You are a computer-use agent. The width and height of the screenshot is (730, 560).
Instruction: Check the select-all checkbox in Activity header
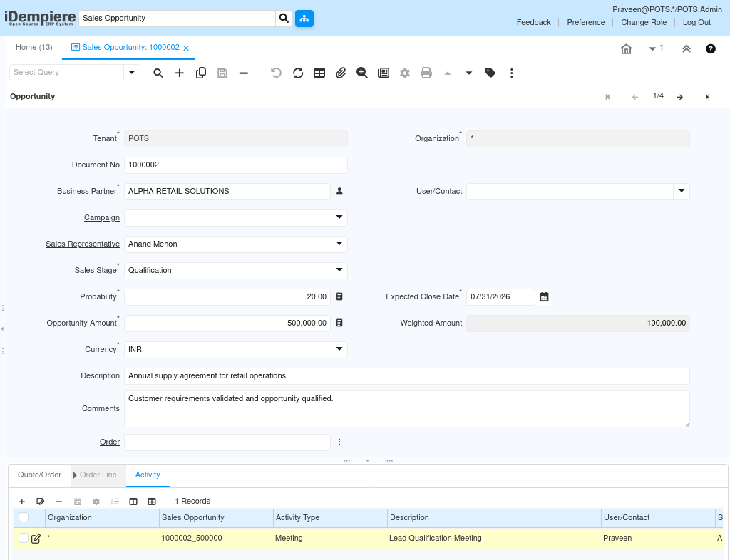(x=24, y=517)
